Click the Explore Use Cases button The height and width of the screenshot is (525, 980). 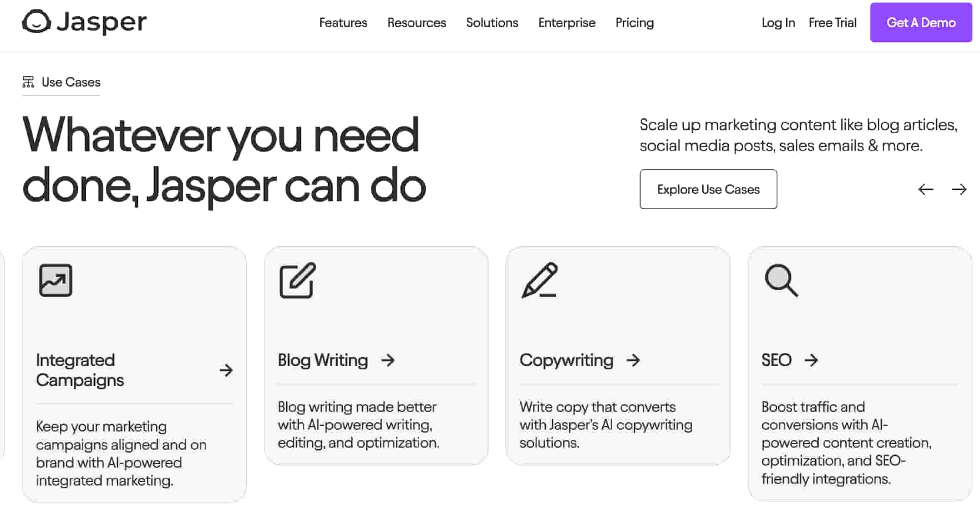[708, 189]
